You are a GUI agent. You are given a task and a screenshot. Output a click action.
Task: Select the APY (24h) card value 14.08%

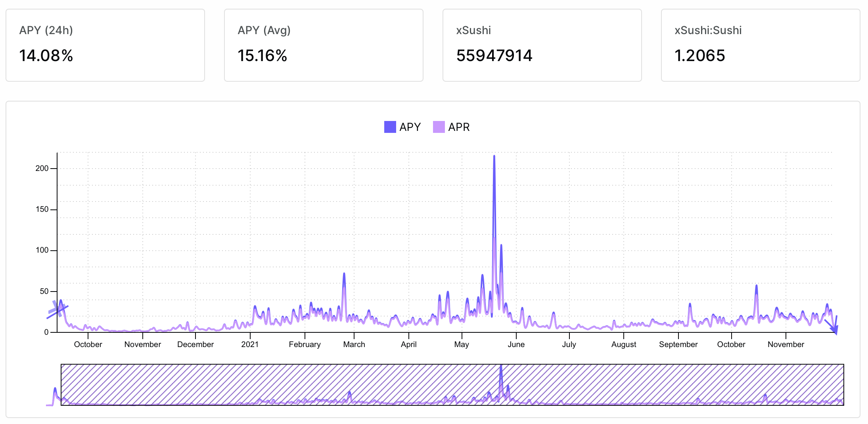pyautogui.click(x=46, y=56)
